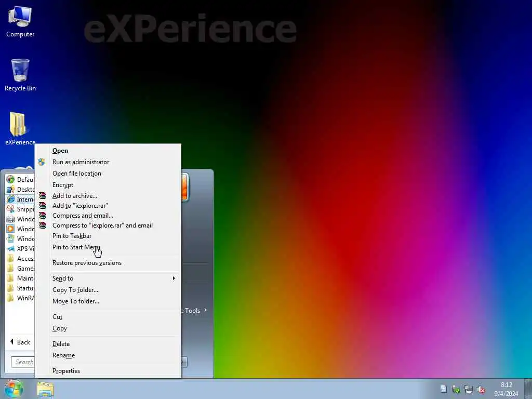
Task: Choose Add to "iexplore.rar"
Action: tap(80, 206)
